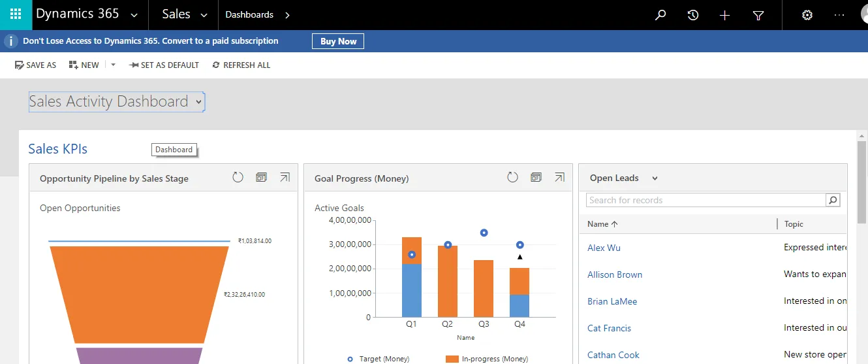This screenshot has width=868, height=364.
Task: Click the user profile avatar
Action: [863, 14]
